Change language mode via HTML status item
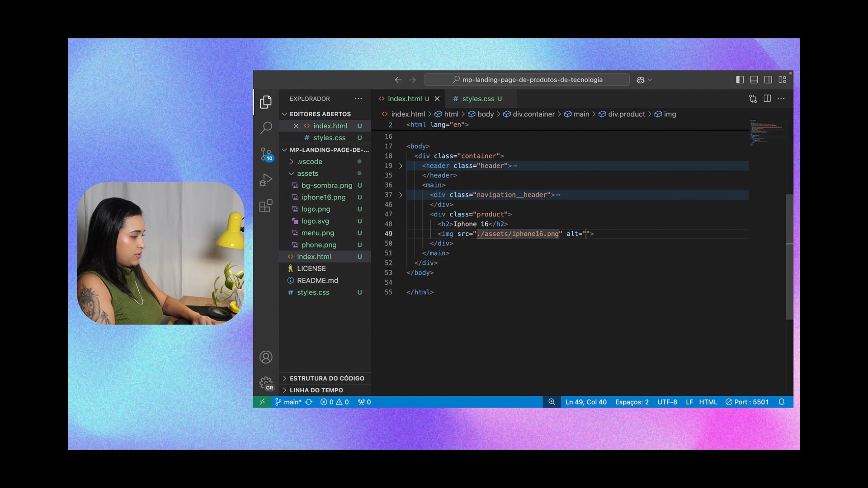 point(708,402)
